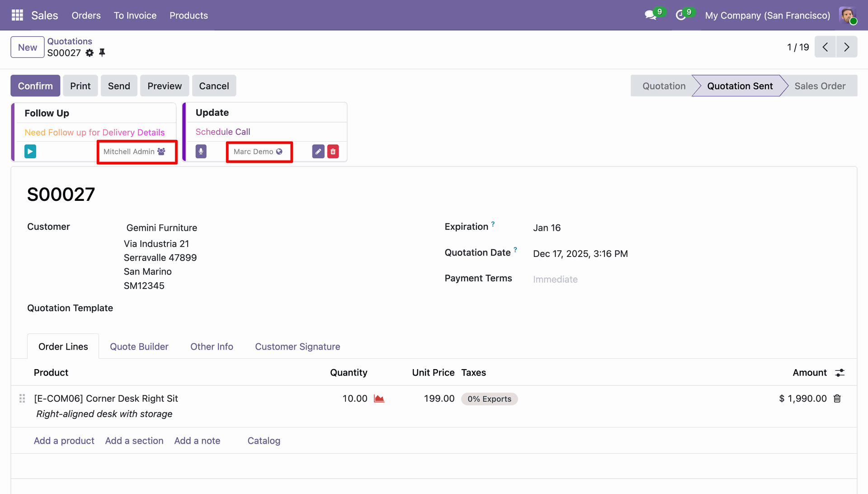Image resolution: width=868 pixels, height=494 pixels.
Task: Click the Confirm button
Action: (x=35, y=86)
